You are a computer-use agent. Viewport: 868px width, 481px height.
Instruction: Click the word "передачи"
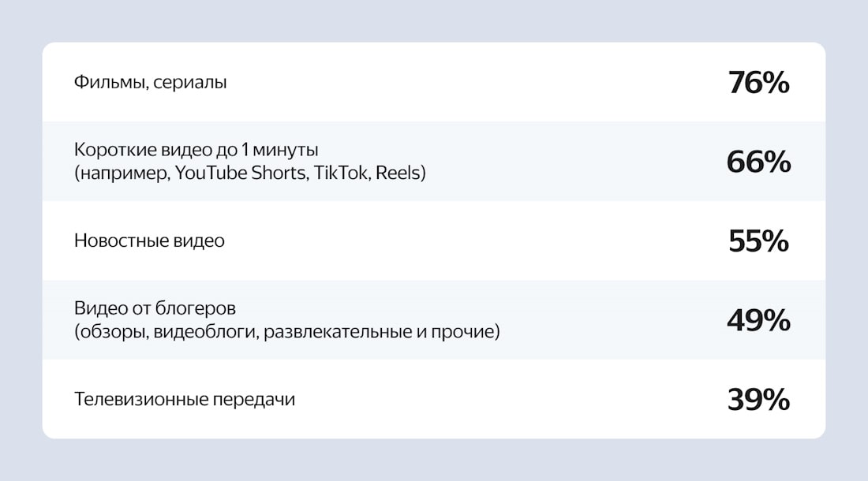(x=253, y=399)
